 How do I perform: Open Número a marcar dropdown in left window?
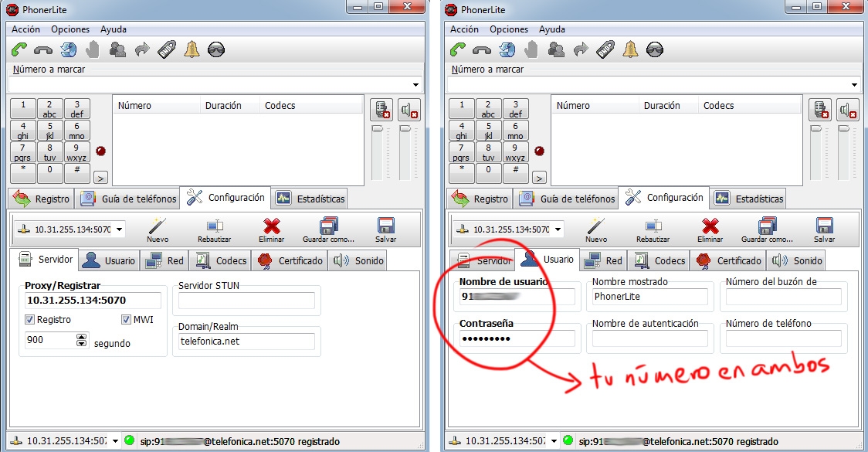point(415,85)
